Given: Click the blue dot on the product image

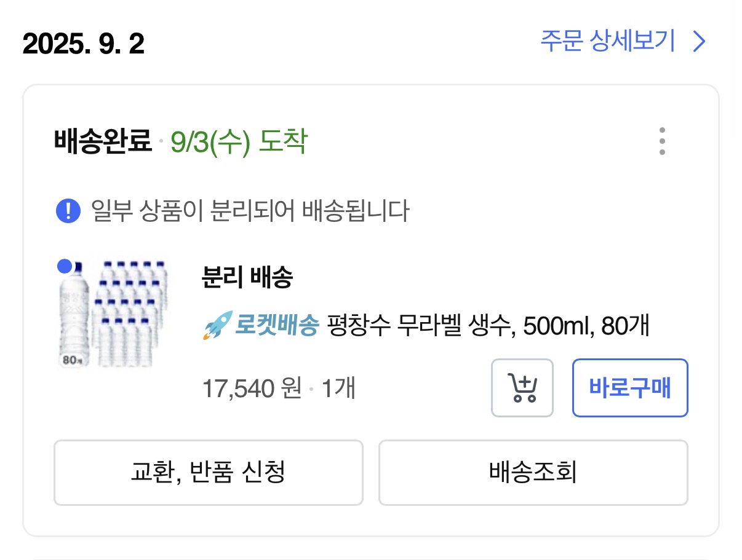Looking at the screenshot, I should 65,266.
